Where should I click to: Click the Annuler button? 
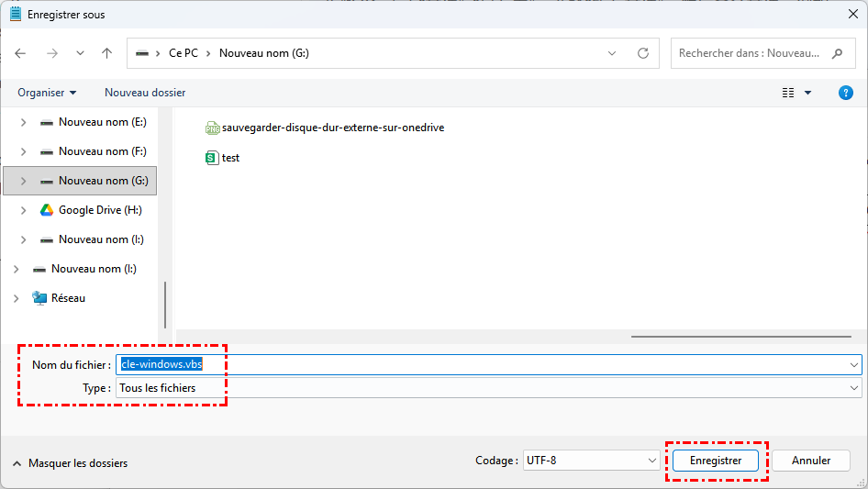coord(810,461)
